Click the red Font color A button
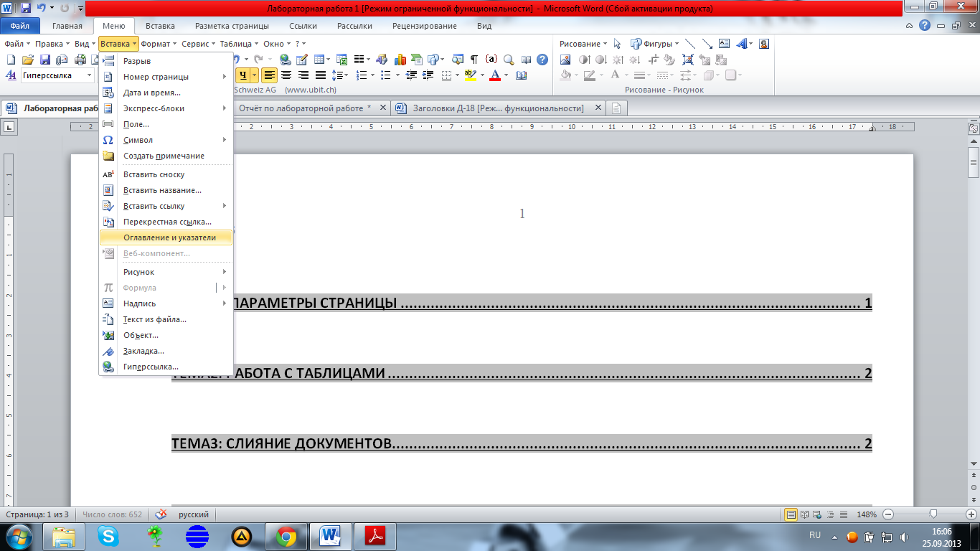Screen dimensions: 980x551 [x=495, y=75]
